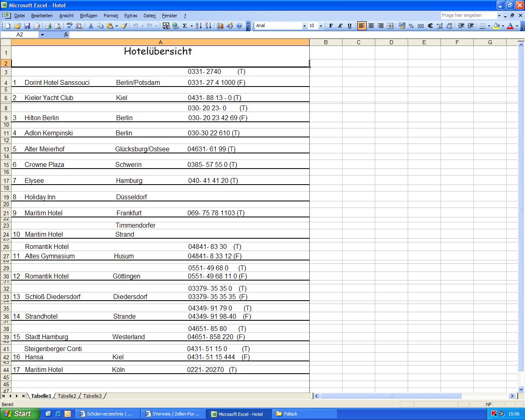Expand the font color dropdown arrow
The image size is (525, 420).
click(517, 26)
